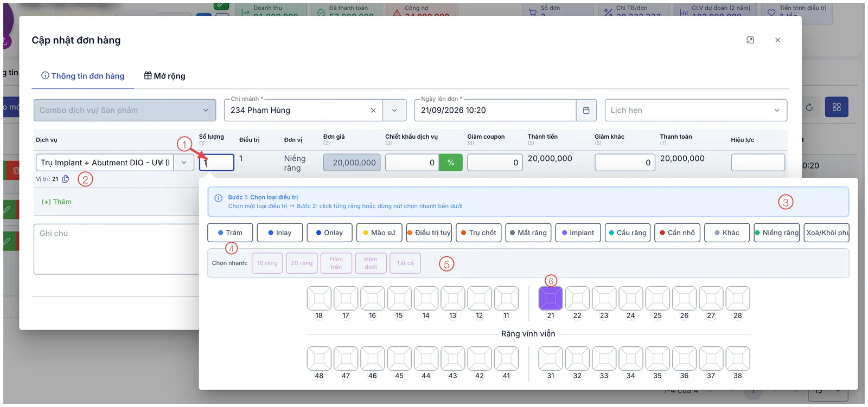Switch to Thông tin đơn hàng tab
The width and height of the screenshot is (868, 407).
pos(83,76)
